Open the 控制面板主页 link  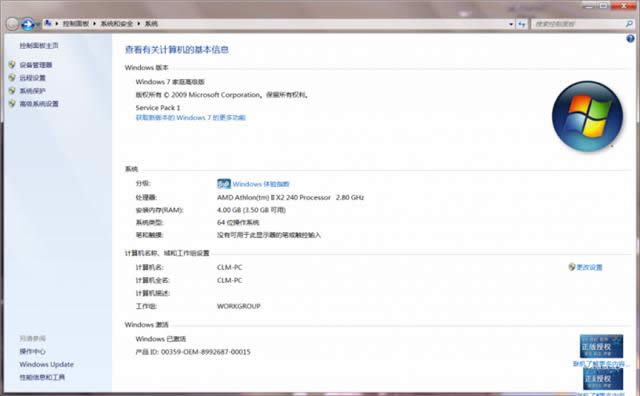pos(39,45)
